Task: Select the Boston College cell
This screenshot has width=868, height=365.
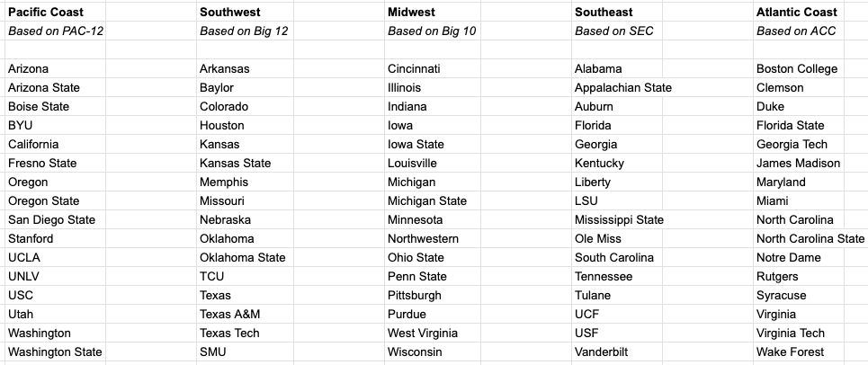Action: (x=797, y=69)
